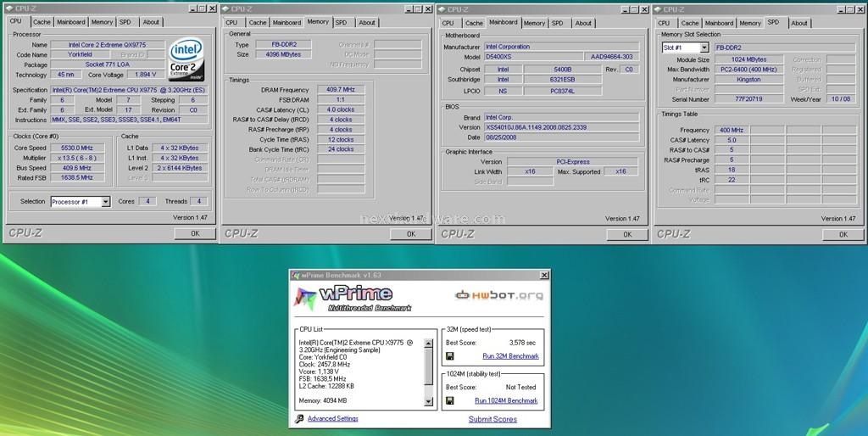Click the CPU List scroll down arrow
868x436 pixels.
428,402
